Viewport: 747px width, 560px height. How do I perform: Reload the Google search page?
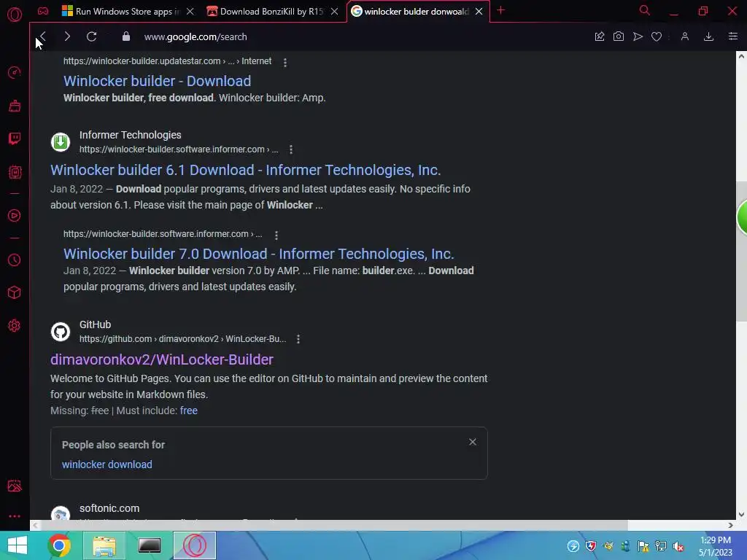[x=91, y=36]
